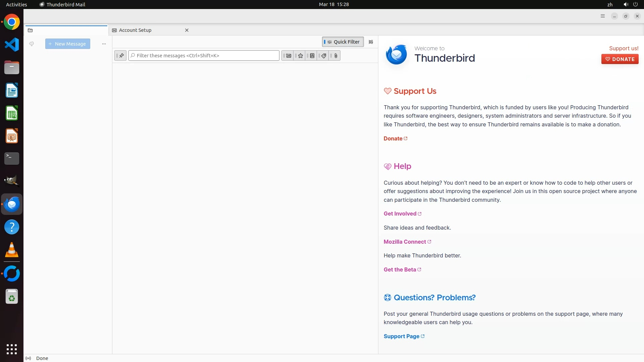Screen dimensions: 644x362
Task: Open folder pane options three-dot menu
Action: pyautogui.click(x=104, y=44)
